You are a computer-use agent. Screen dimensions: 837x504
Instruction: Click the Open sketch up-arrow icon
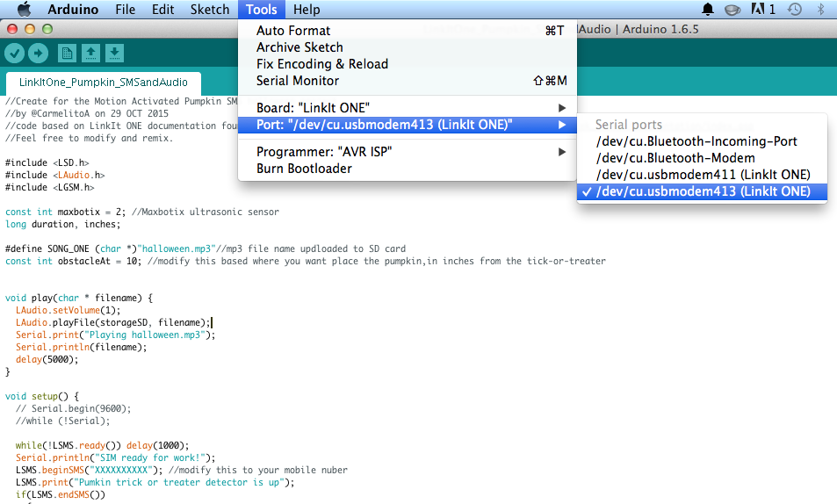click(x=90, y=53)
